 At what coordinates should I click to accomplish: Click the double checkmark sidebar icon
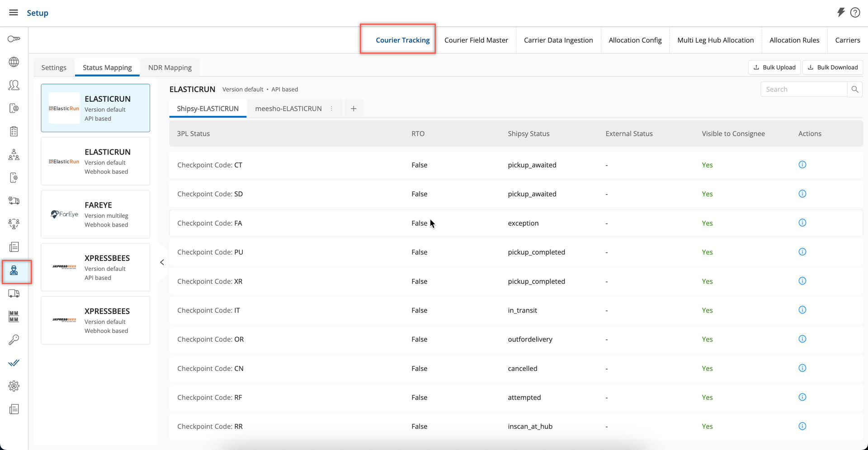14,363
